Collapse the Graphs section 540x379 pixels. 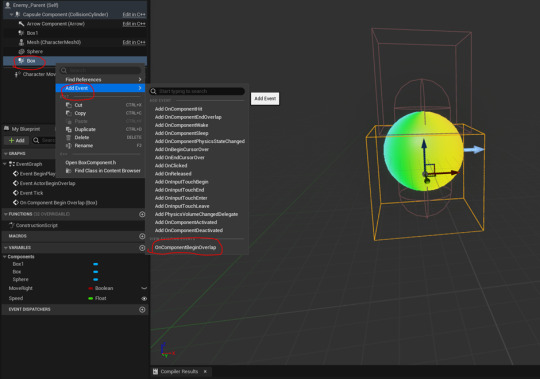(6, 154)
